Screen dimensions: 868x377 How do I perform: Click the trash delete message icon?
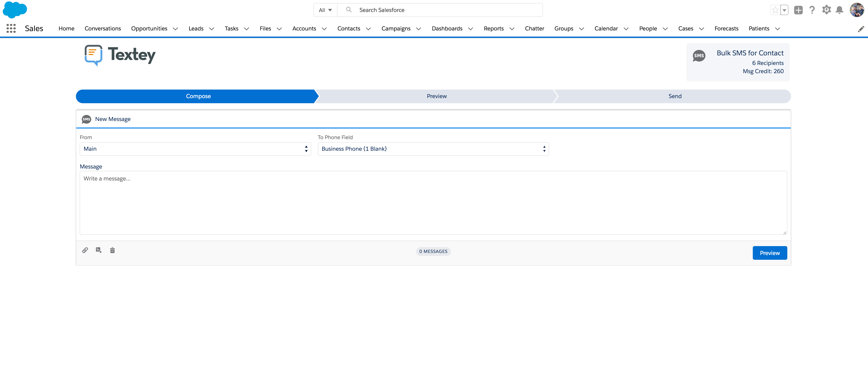tap(112, 250)
